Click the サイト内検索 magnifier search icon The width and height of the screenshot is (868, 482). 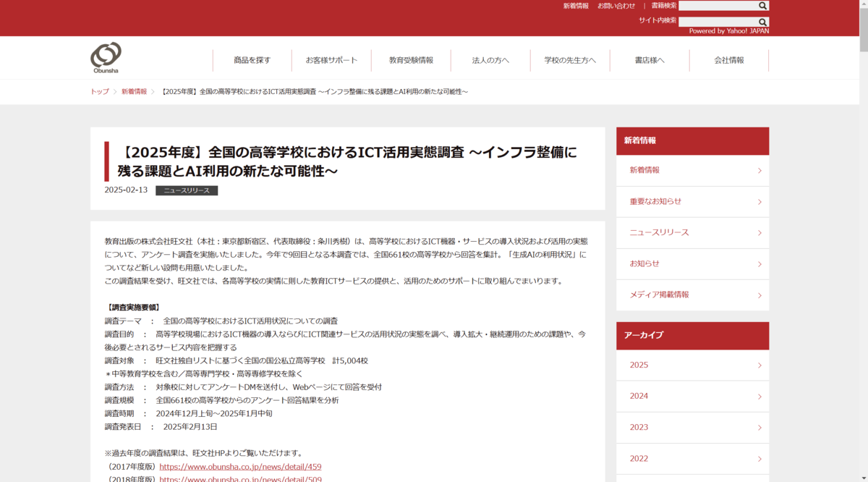pyautogui.click(x=762, y=22)
